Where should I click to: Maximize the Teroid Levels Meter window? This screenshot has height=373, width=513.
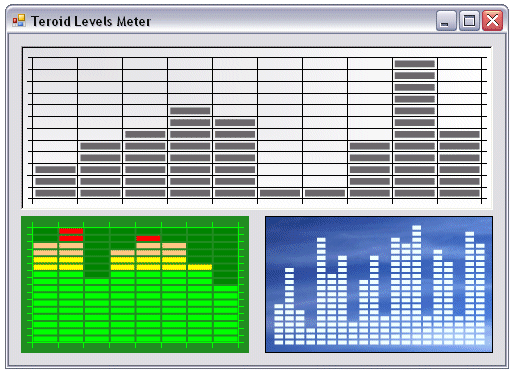coord(469,21)
